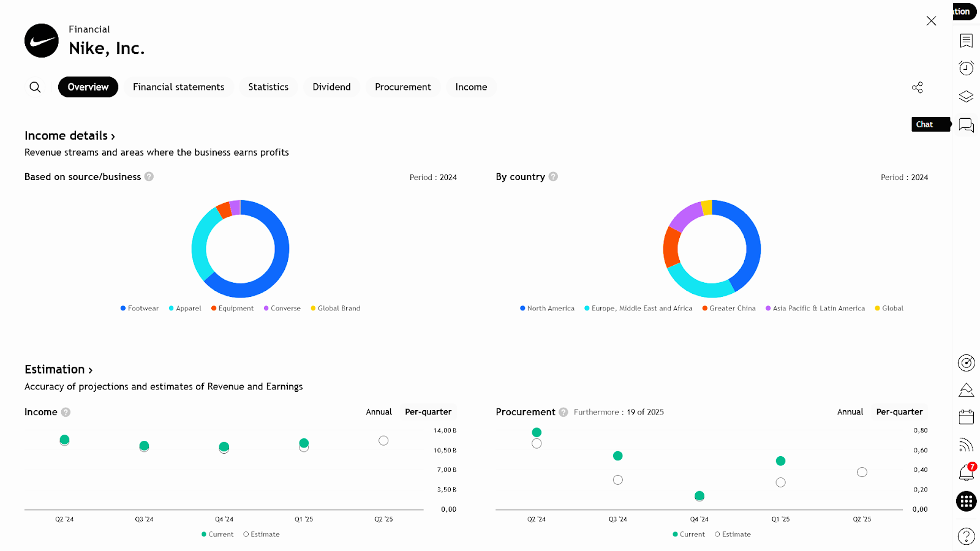Select Per-quarter for Procurement chart

pos(899,412)
